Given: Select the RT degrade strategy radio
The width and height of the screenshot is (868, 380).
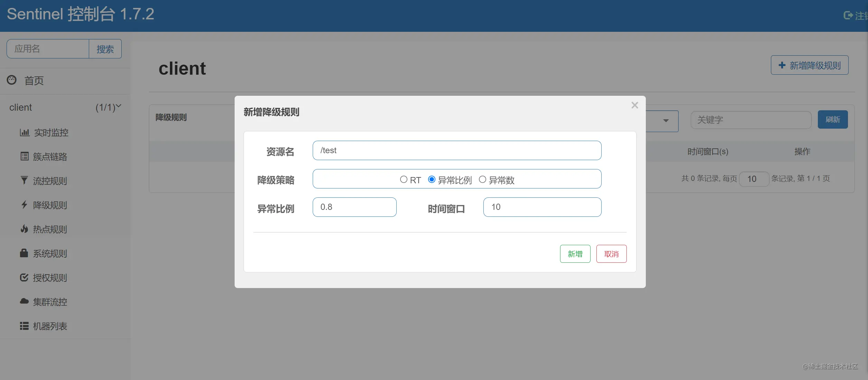Looking at the screenshot, I should point(404,179).
